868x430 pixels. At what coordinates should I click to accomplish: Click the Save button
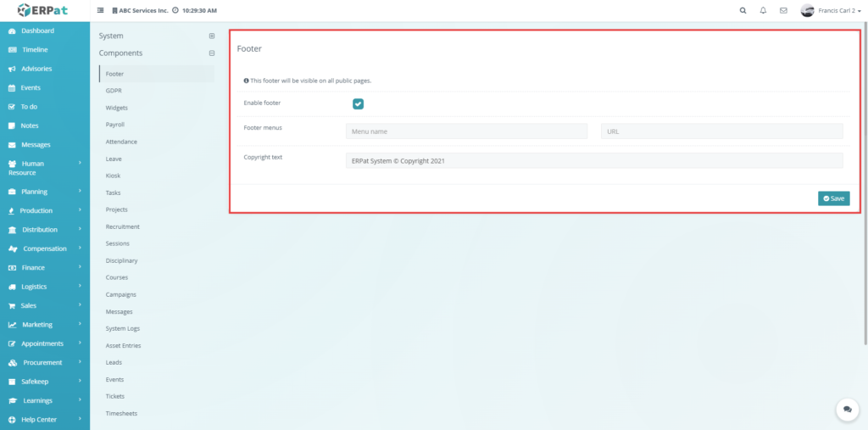834,198
